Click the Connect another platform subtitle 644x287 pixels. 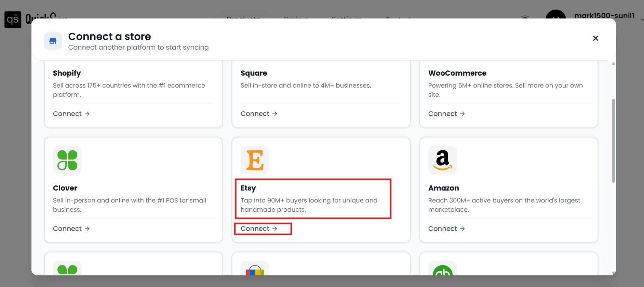(138, 47)
